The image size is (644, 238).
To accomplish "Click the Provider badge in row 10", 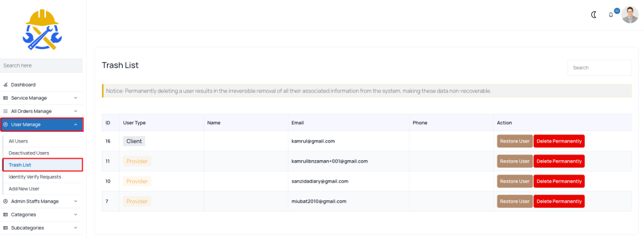I will click(x=136, y=181).
